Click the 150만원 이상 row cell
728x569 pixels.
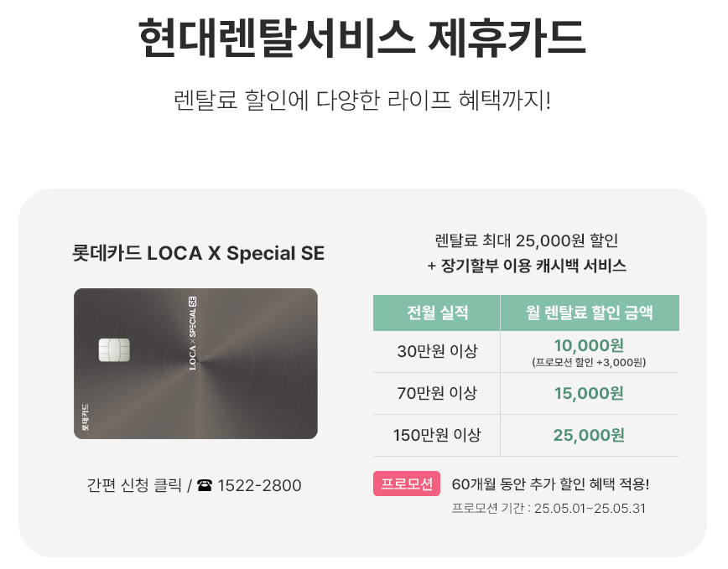[x=437, y=435]
